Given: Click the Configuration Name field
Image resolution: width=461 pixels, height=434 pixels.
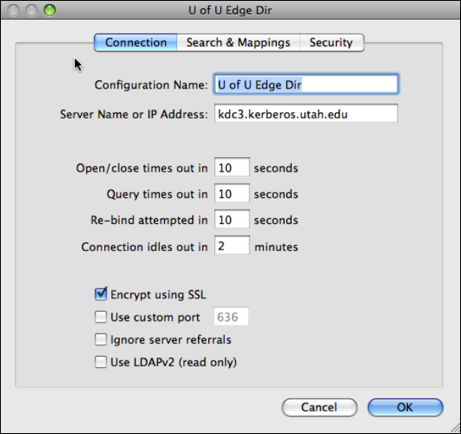Looking at the screenshot, I should (306, 84).
